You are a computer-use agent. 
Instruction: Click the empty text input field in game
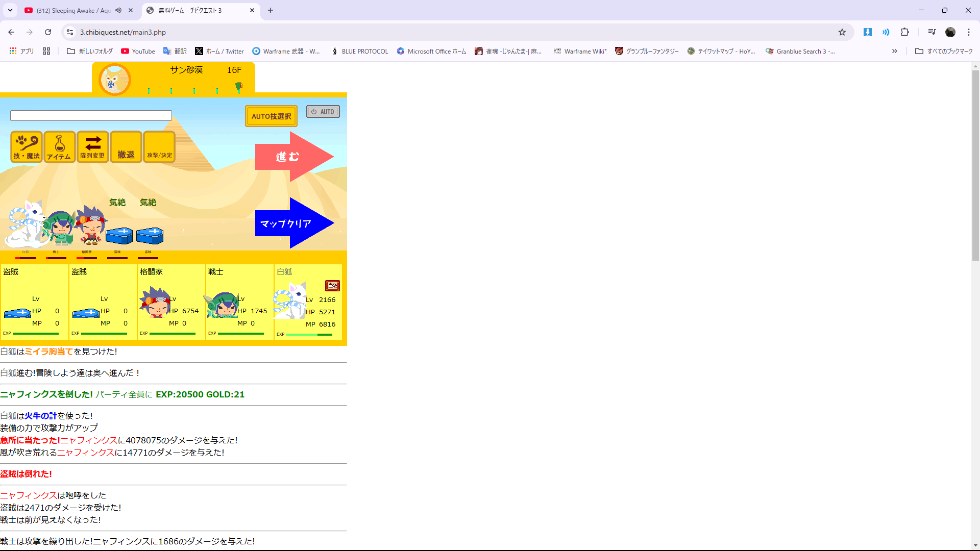[x=91, y=116]
